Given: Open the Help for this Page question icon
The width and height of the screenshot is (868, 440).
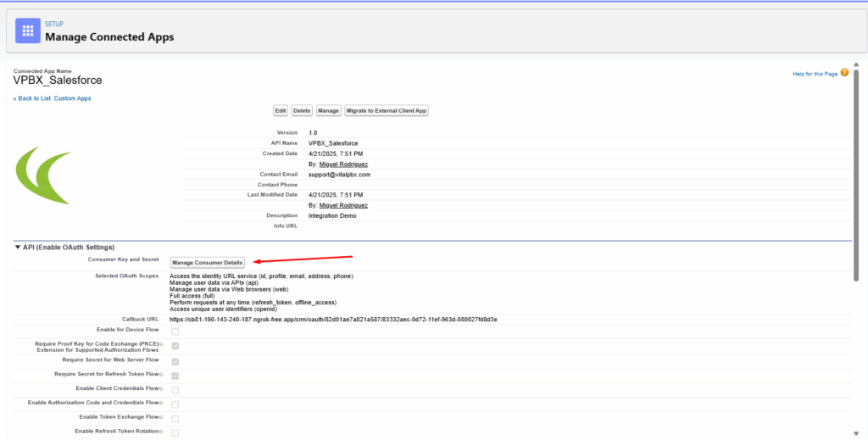Looking at the screenshot, I should 844,73.
